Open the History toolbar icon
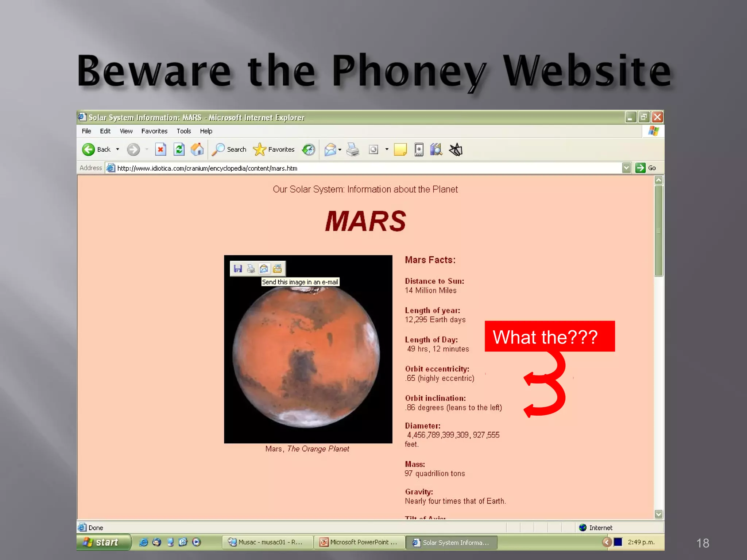Image resolution: width=747 pixels, height=560 pixels. tap(309, 149)
